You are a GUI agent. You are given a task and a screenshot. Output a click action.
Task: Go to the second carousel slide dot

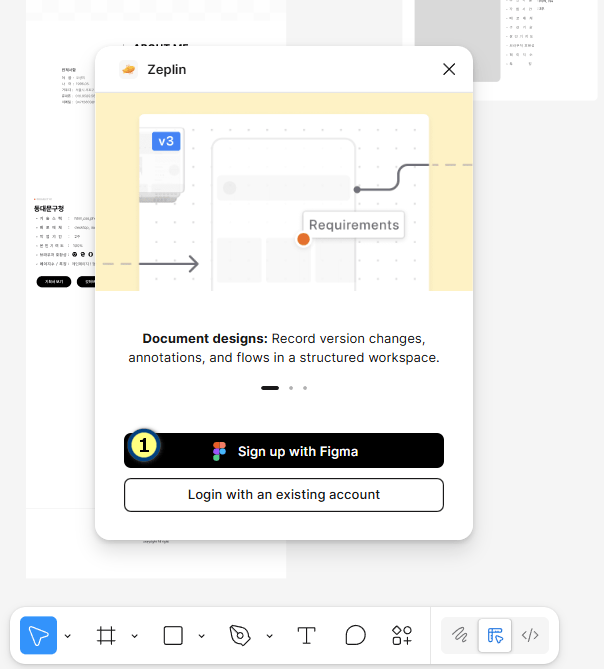(x=290, y=387)
